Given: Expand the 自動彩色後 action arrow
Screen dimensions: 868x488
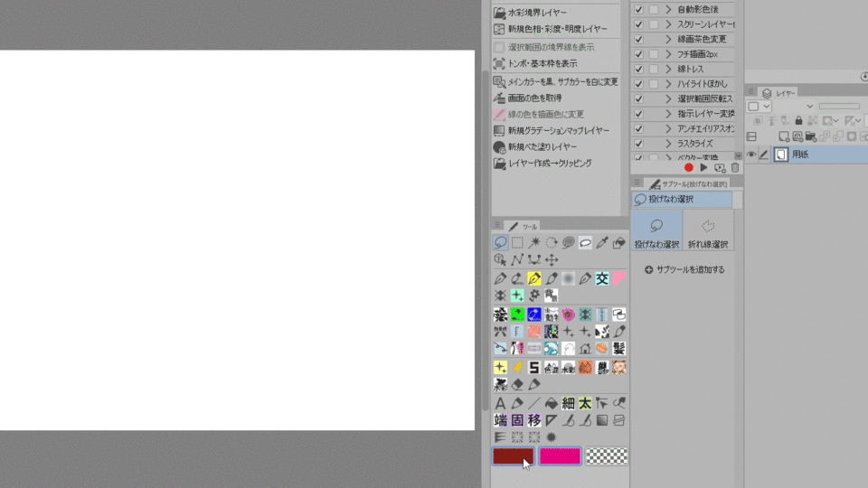Looking at the screenshot, I should [668, 9].
